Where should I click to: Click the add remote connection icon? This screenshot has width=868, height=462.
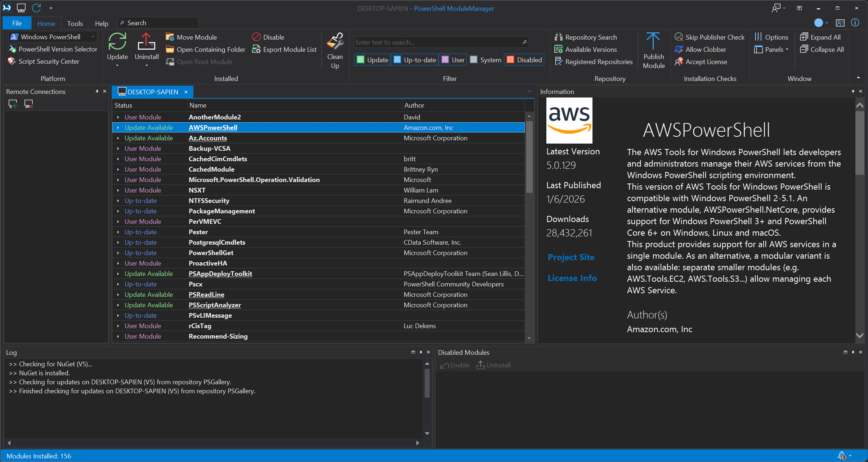pyautogui.click(x=13, y=104)
